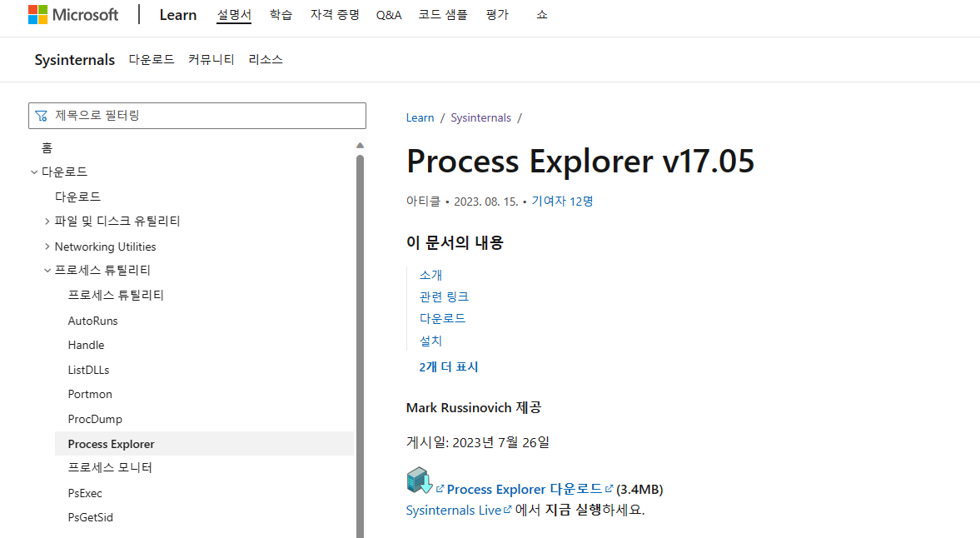Open the 커뮤니티 link in the Sysinternals bar
This screenshot has height=538, width=980.
click(x=211, y=59)
